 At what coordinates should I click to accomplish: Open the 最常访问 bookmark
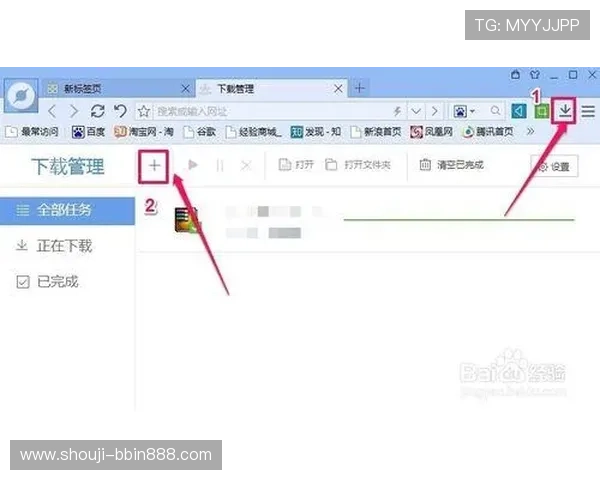click(32, 132)
